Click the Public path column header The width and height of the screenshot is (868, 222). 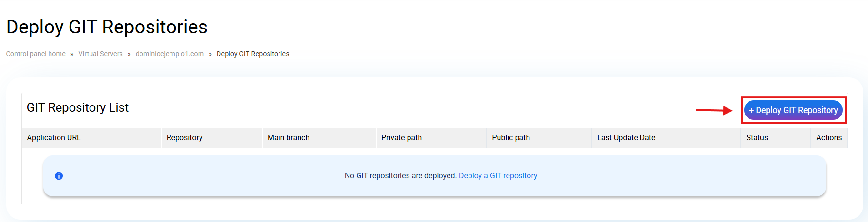tap(511, 138)
